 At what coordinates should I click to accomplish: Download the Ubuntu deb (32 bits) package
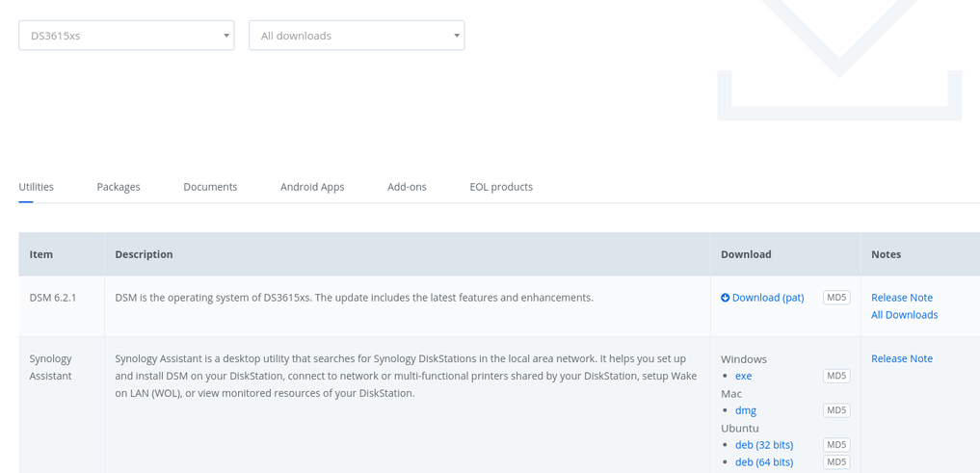click(x=764, y=445)
